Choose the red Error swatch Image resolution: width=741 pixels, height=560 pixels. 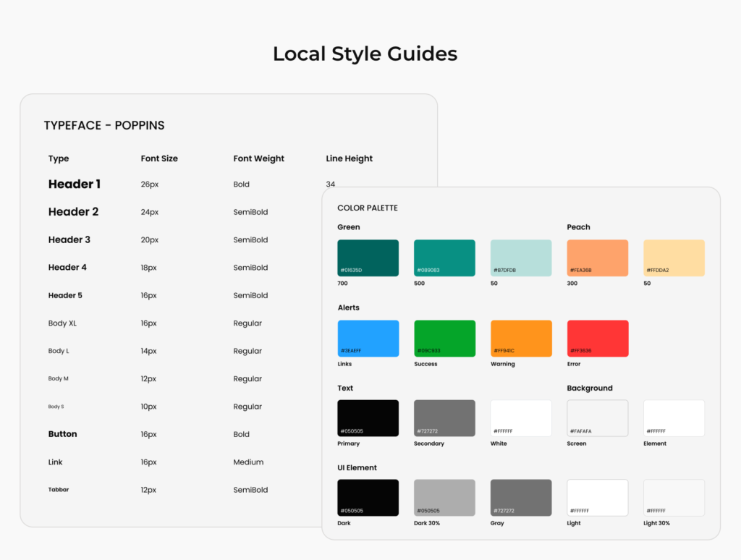tap(597, 338)
